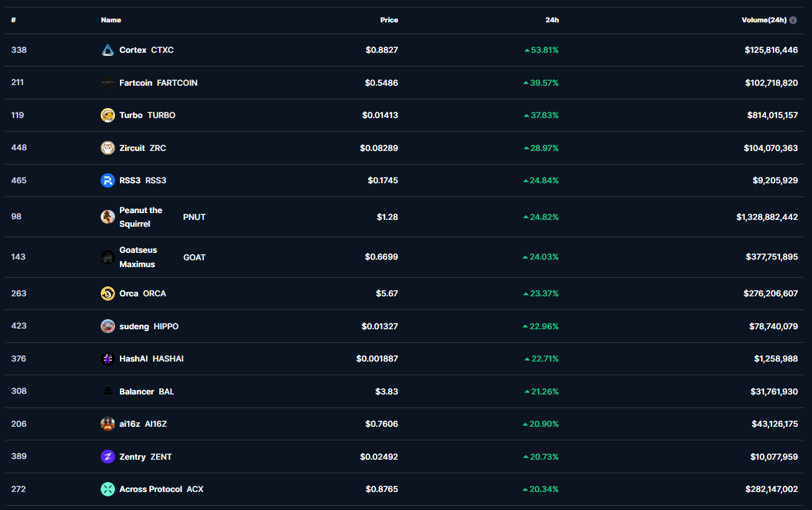Click the RSS3 blue logo icon
This screenshot has width=812, height=510.
point(108,181)
